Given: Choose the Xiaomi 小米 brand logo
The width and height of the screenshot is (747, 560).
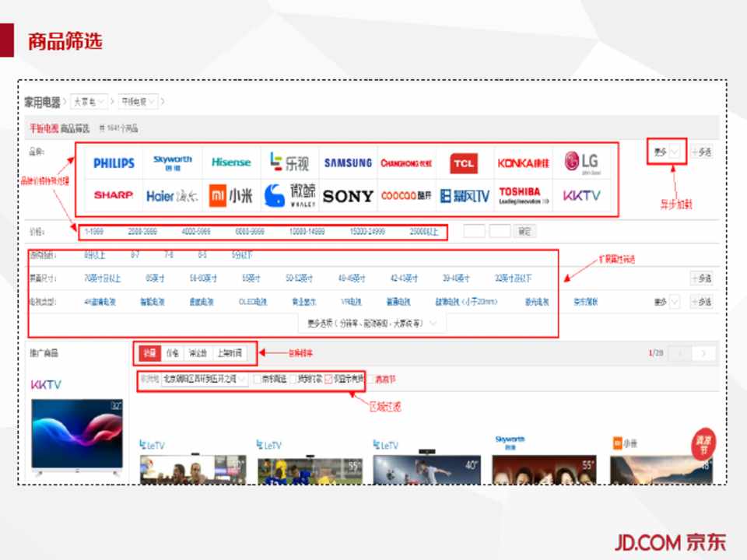Looking at the screenshot, I should pyautogui.click(x=231, y=196).
